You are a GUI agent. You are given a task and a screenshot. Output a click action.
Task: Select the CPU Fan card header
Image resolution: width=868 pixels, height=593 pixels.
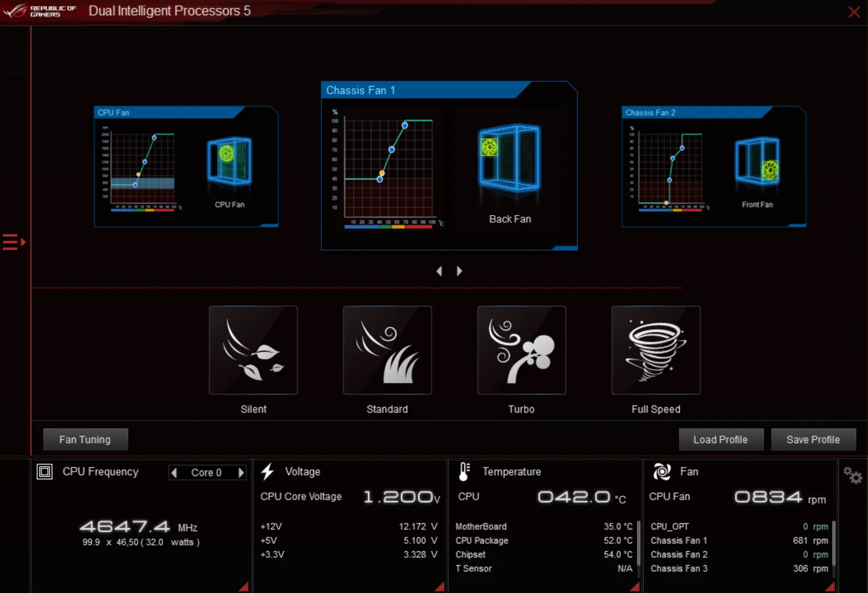(170, 112)
